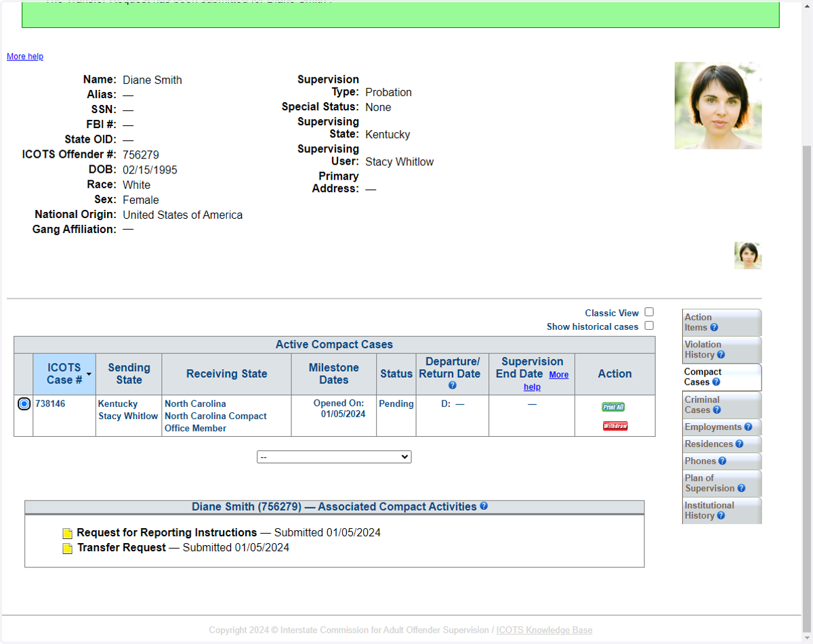Sort by ICOTS Case # column arrow

click(89, 374)
